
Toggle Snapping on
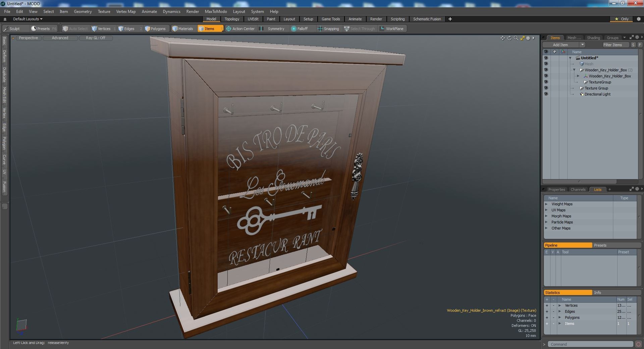click(x=328, y=29)
